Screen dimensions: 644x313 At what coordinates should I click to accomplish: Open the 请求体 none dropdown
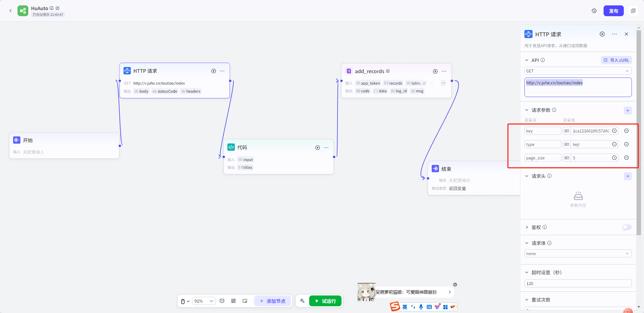click(x=578, y=254)
